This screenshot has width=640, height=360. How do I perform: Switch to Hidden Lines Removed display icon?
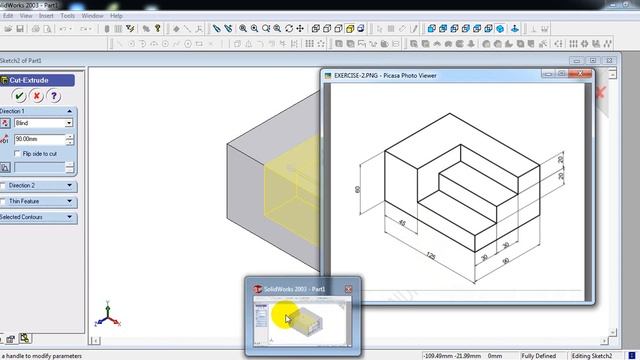click(338, 29)
